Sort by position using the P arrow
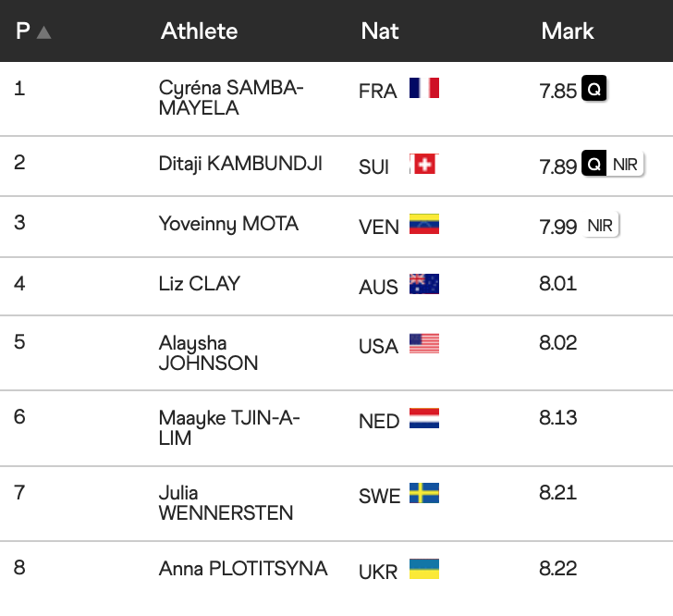The image size is (673, 616). (43, 32)
